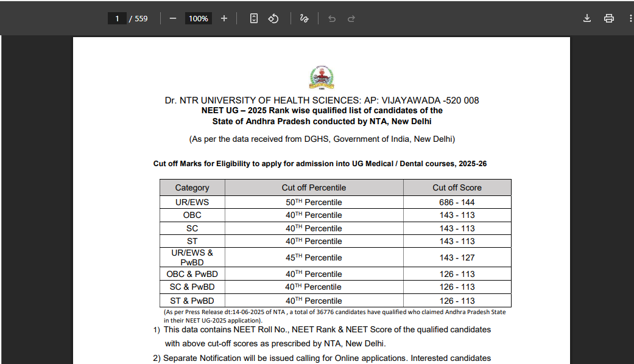Click the SC row's 40TH Percentile cell
This screenshot has height=364, width=634.
[x=314, y=229]
